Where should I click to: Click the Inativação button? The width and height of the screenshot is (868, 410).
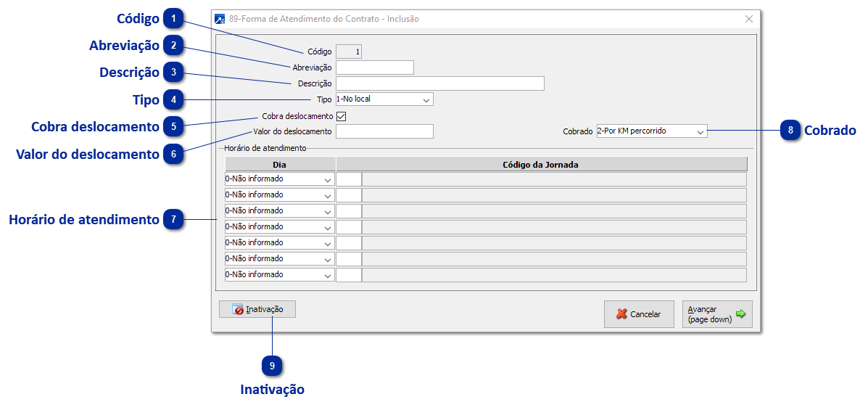(257, 309)
